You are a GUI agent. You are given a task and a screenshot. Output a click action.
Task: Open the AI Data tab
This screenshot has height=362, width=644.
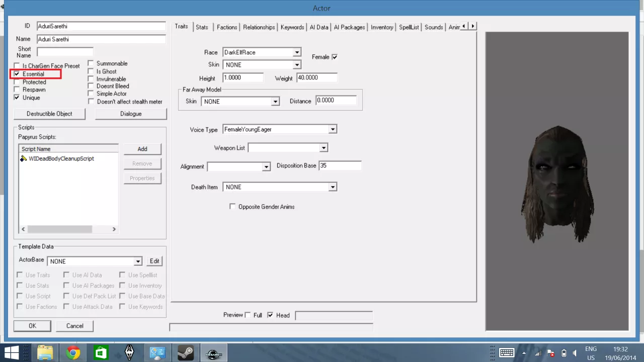[x=319, y=27]
